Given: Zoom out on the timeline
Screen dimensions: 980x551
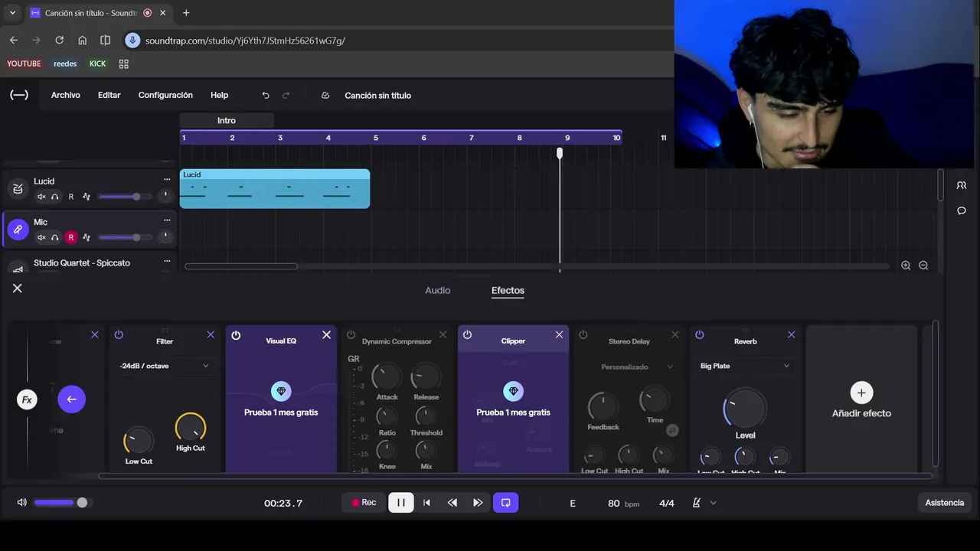Looking at the screenshot, I should coord(923,266).
